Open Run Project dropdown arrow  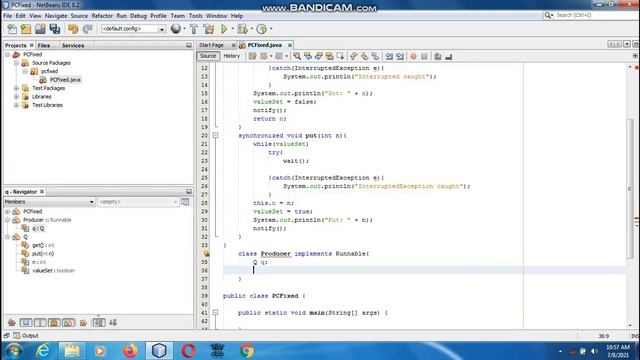point(232,29)
